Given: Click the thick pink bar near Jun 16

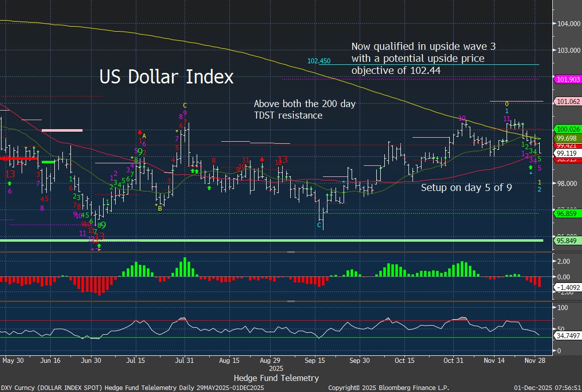Looking at the screenshot, I should (x=62, y=131).
